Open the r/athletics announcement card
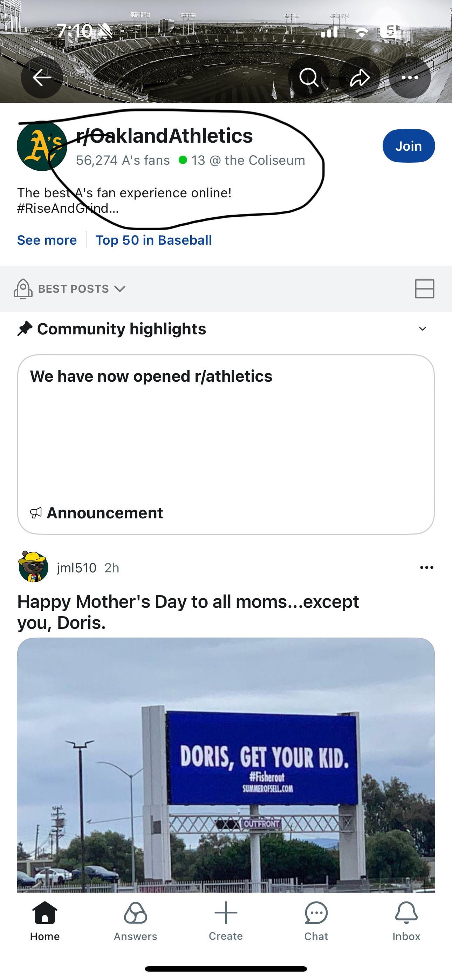Image resolution: width=452 pixels, height=980 pixels. [226, 444]
